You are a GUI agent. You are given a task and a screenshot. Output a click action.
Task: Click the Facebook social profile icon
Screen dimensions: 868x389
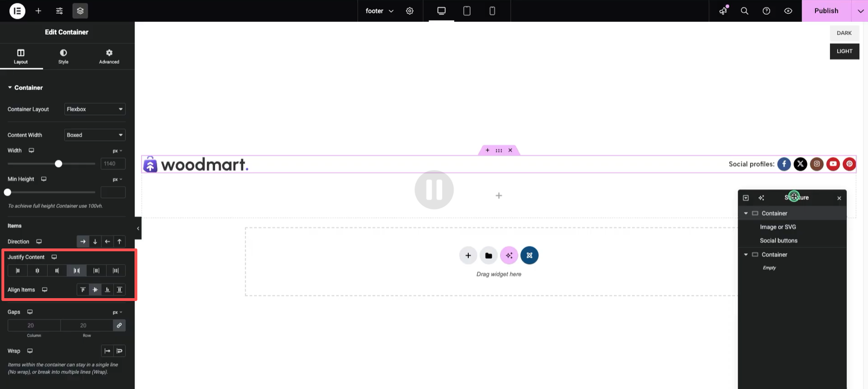click(784, 164)
